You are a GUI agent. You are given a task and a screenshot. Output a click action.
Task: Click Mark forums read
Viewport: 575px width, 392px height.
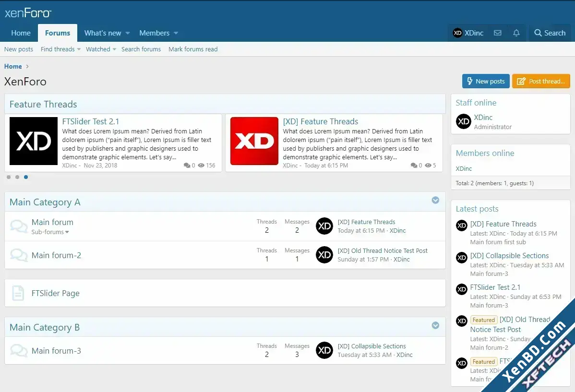(193, 49)
